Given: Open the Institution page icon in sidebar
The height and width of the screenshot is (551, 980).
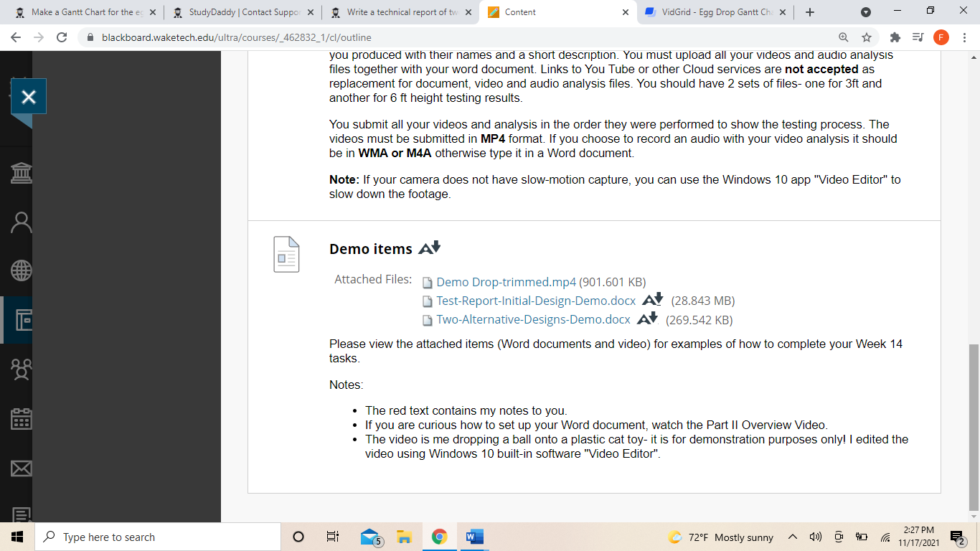Looking at the screenshot, I should click(x=22, y=173).
